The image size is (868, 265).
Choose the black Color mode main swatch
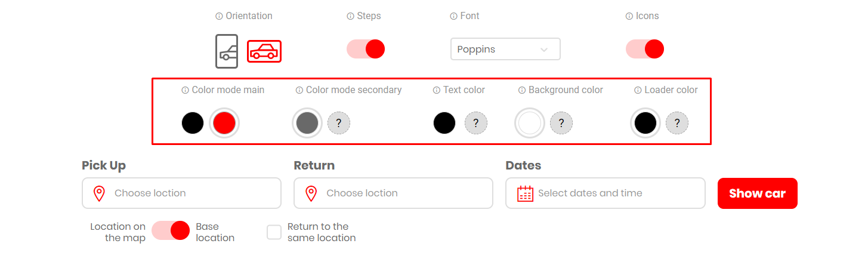[193, 124]
